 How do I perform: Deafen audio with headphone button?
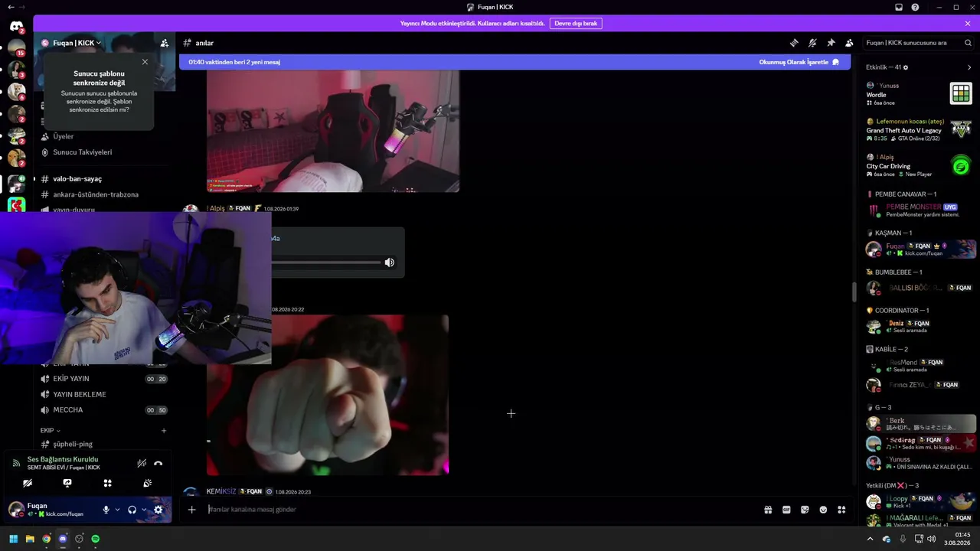pyautogui.click(x=132, y=510)
